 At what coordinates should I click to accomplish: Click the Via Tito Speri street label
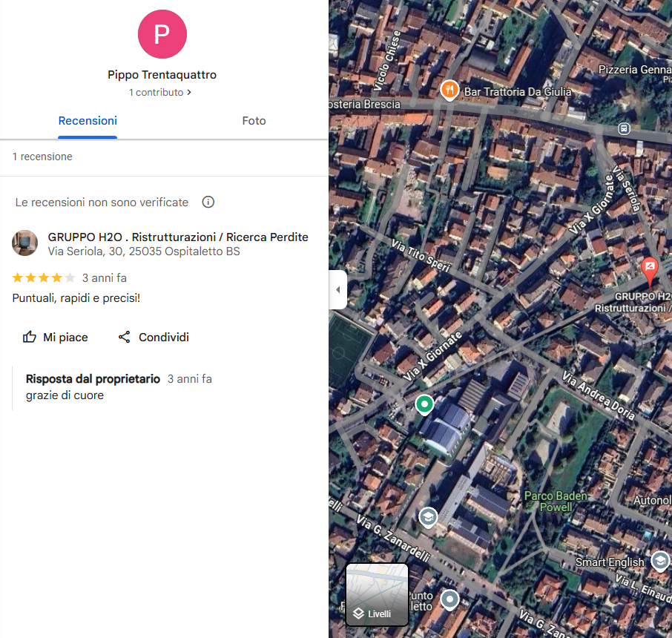point(421,256)
